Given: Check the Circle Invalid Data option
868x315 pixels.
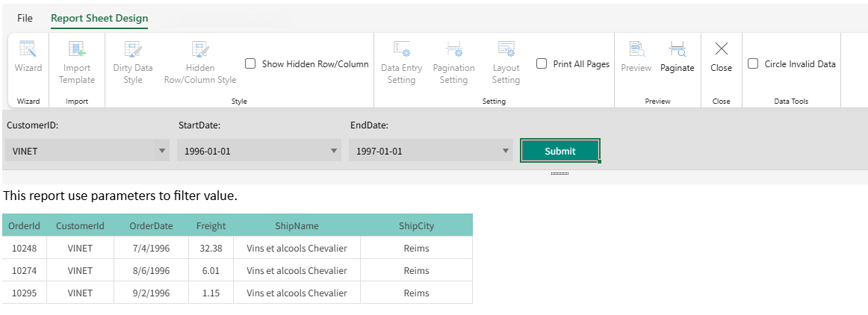Looking at the screenshot, I should [754, 64].
